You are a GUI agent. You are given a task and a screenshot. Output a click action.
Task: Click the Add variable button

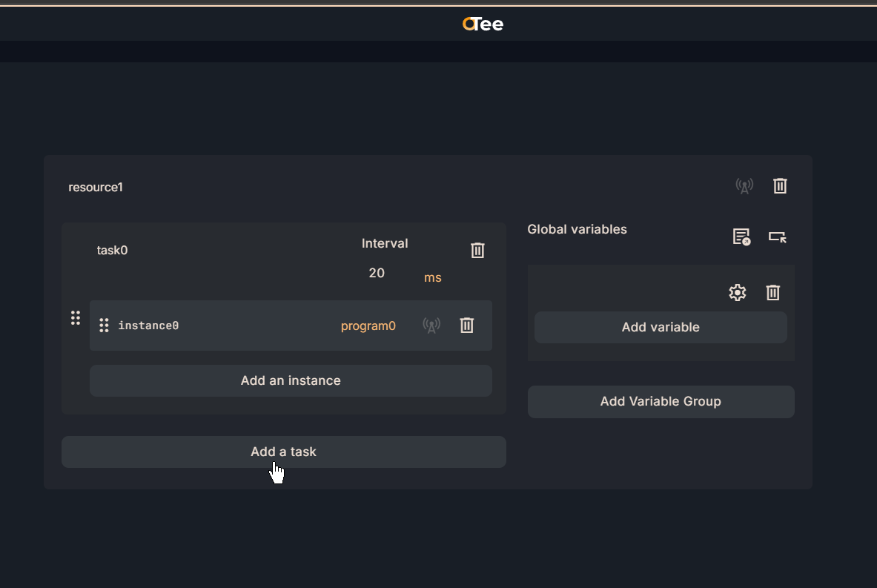pos(661,328)
